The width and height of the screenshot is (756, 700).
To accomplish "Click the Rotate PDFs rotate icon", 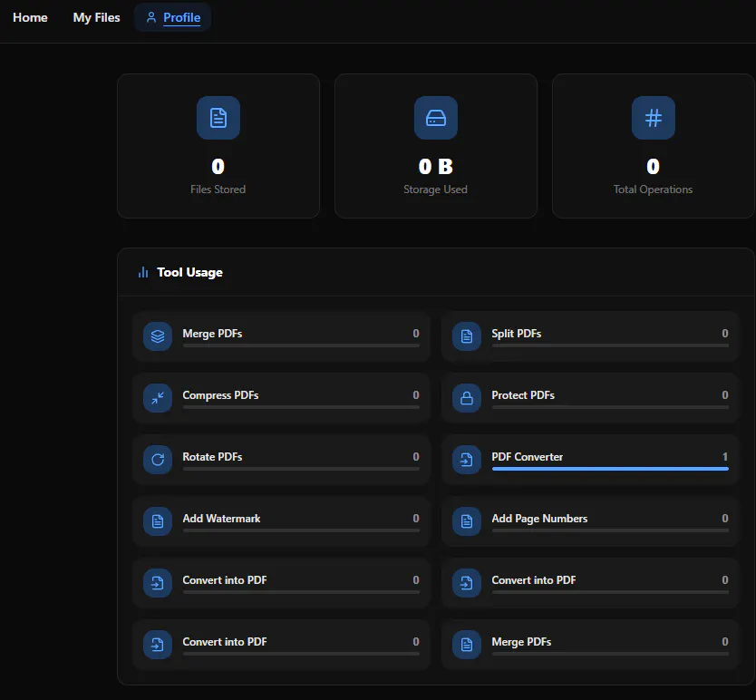I will tap(158, 460).
